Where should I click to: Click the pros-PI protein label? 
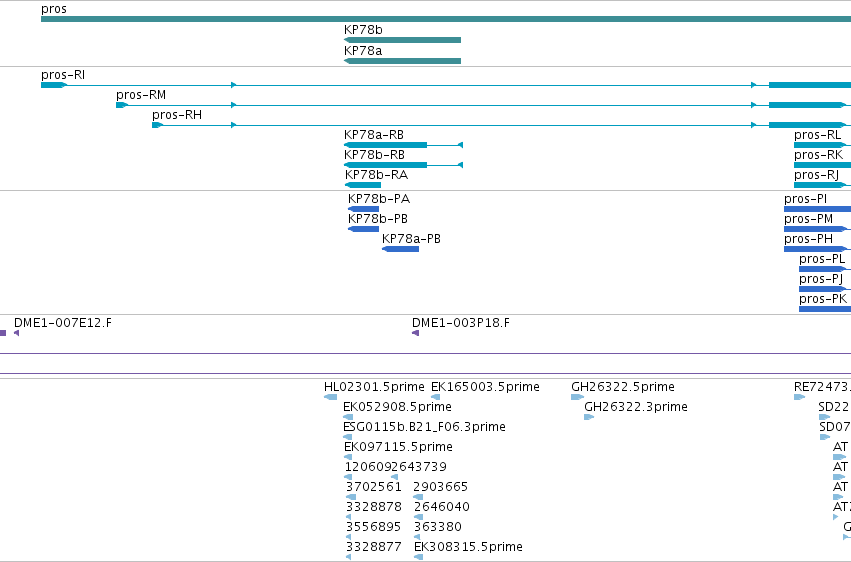pyautogui.click(x=805, y=199)
